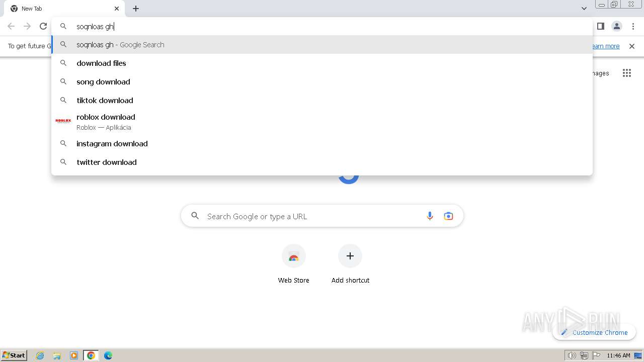Choose 'twitter download' suggestion

coord(322,162)
